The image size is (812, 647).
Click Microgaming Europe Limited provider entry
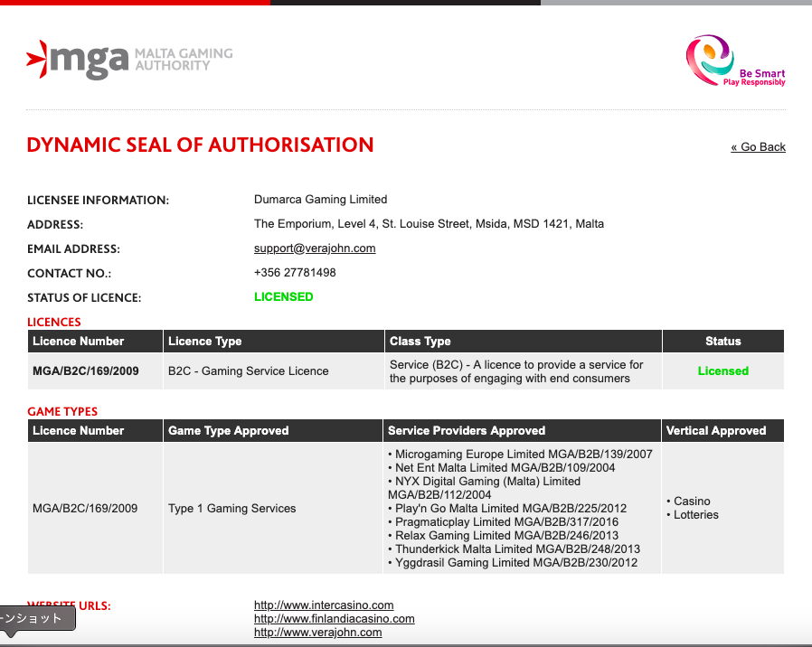521,454
